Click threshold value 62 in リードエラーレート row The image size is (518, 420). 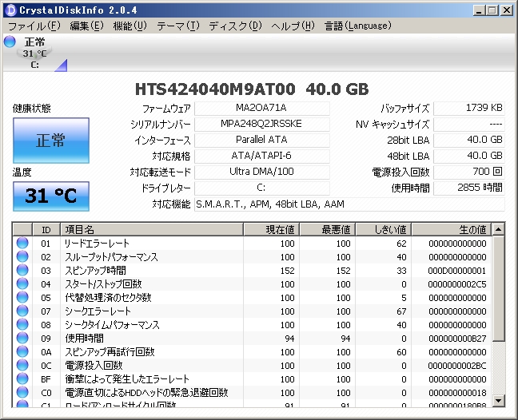pos(401,244)
